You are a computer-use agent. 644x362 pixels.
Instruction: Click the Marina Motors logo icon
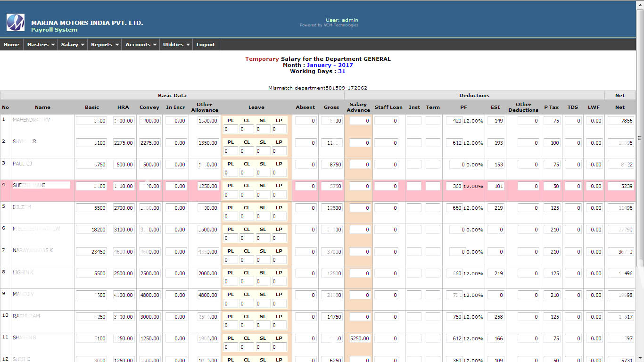pos(15,22)
